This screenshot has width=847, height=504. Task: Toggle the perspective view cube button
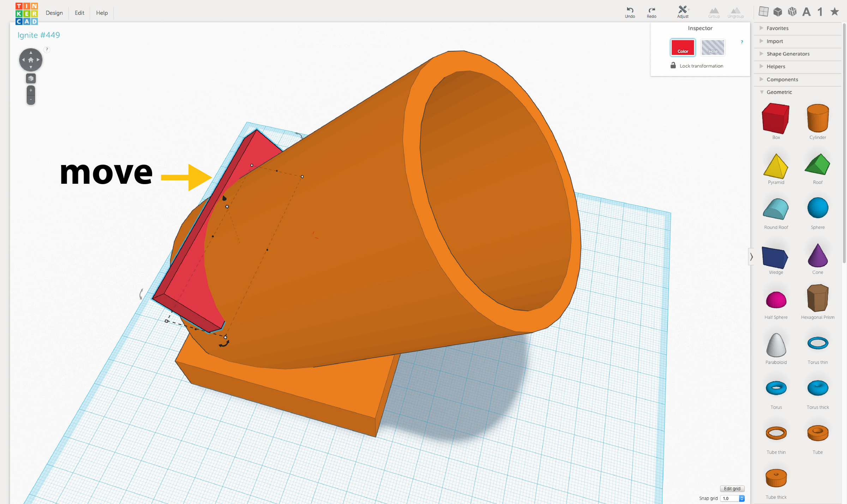[31, 79]
